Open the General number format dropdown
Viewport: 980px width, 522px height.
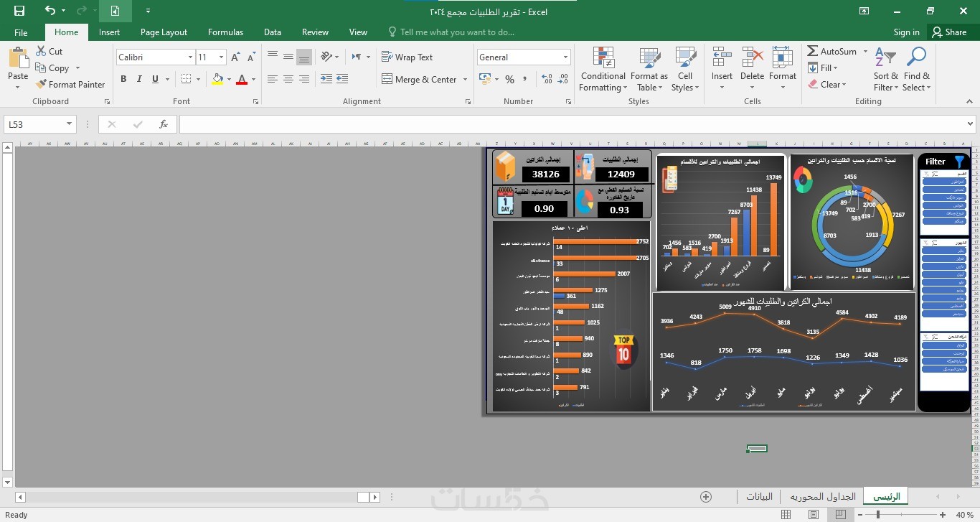pyautogui.click(x=565, y=57)
